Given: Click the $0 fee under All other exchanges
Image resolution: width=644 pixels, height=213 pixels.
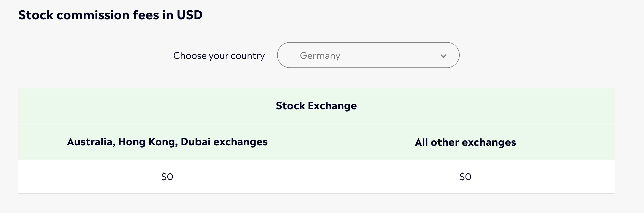Looking at the screenshot, I should coord(465,177).
